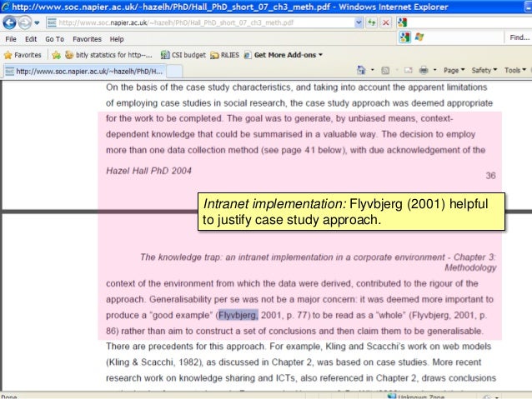Open recent pages dropdown beside forward button

pos(37,22)
